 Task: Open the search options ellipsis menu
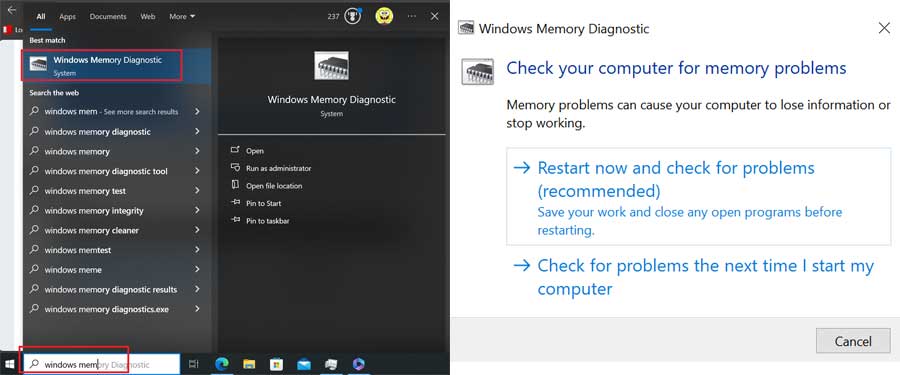412,16
